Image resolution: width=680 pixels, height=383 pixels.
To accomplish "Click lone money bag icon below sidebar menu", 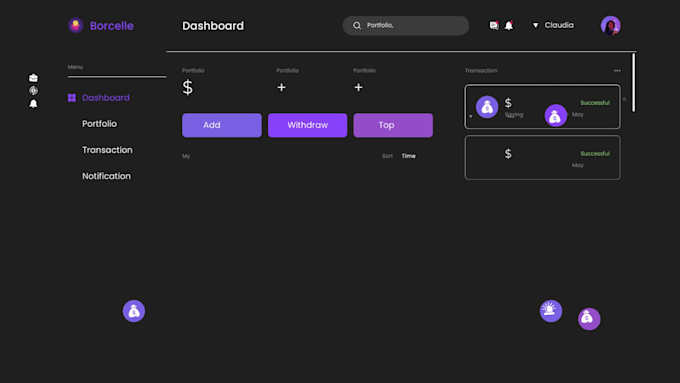I will click(134, 311).
